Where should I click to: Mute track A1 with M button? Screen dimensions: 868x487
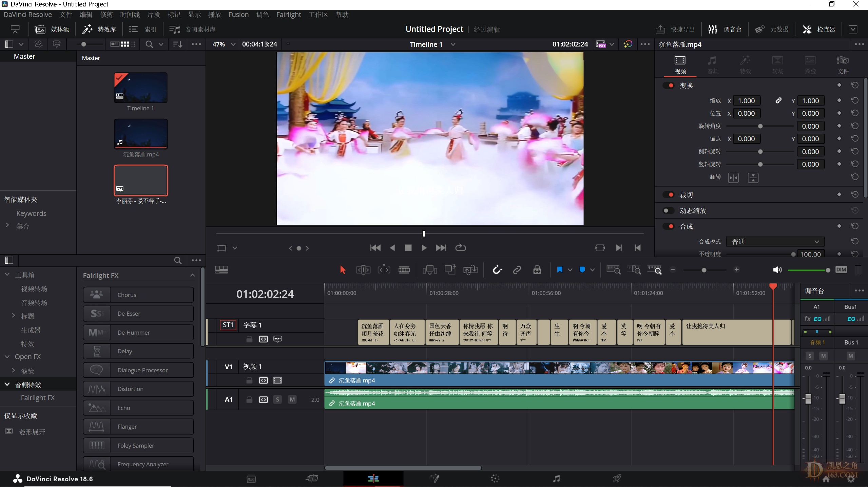[292, 399]
